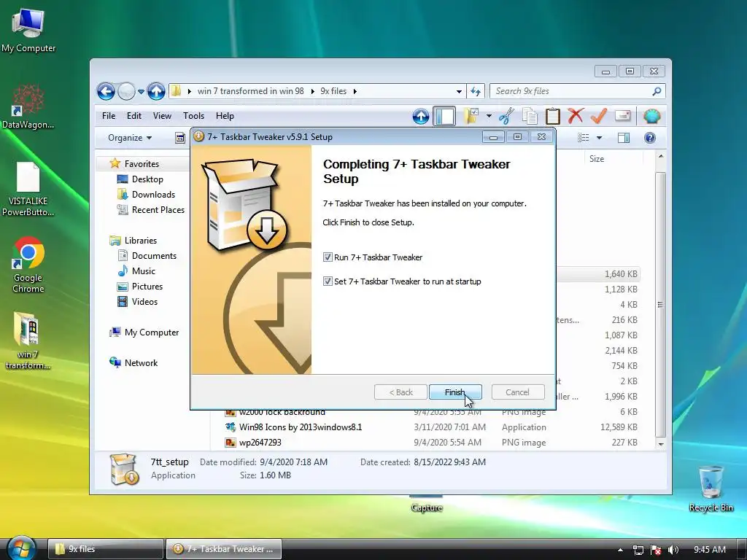Click the folder options toolbar icon

[471, 116]
